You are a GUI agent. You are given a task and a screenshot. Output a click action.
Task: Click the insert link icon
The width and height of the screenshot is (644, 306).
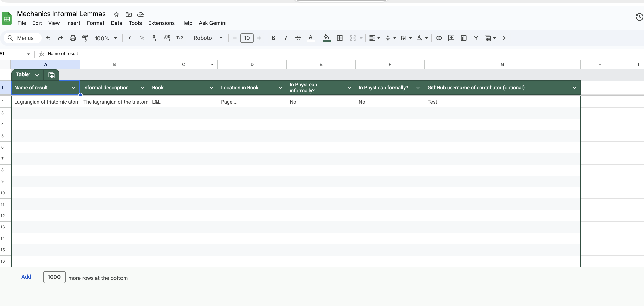(439, 38)
